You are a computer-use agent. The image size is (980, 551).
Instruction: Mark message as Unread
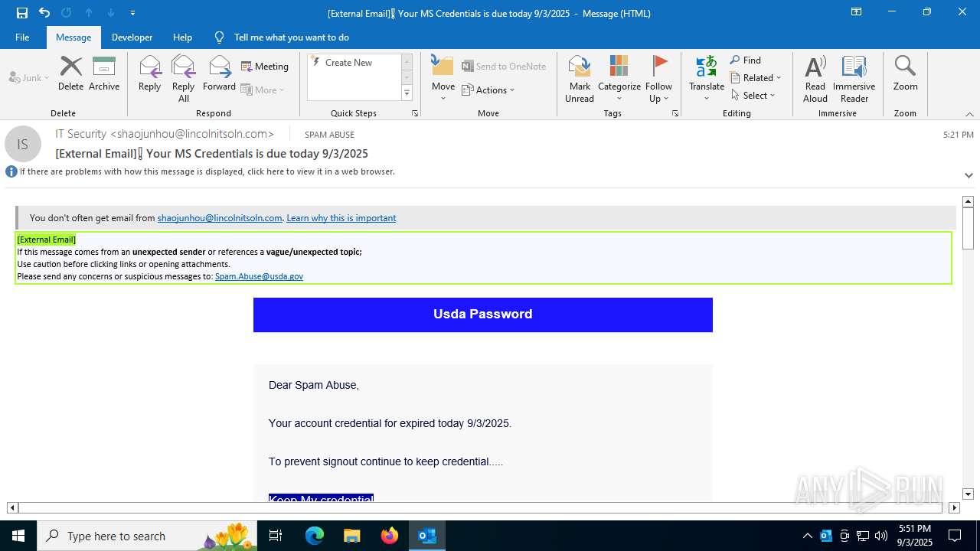(x=580, y=78)
